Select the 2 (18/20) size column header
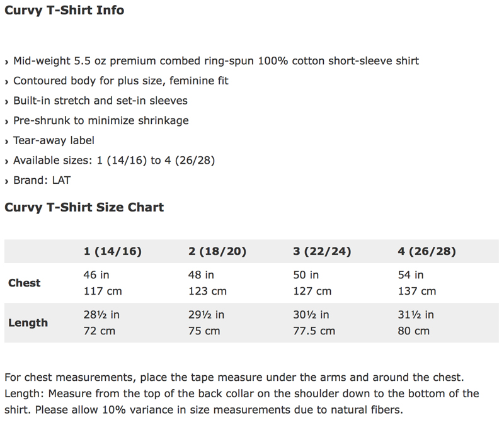The width and height of the screenshot is (504, 430). coord(217,252)
